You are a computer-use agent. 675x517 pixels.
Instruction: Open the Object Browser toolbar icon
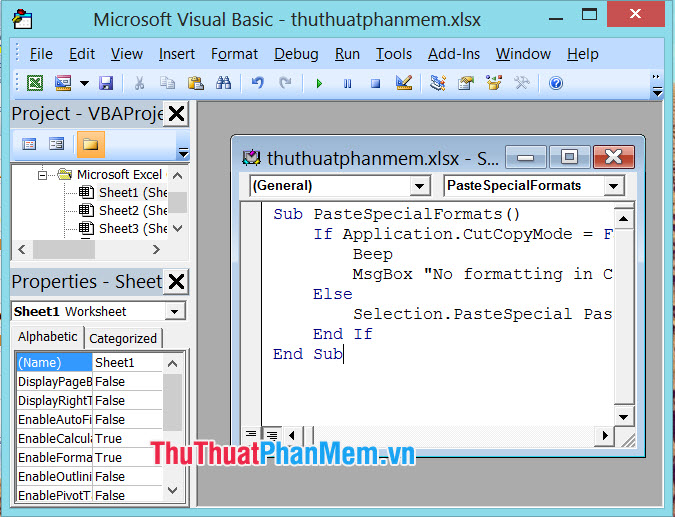coord(494,83)
